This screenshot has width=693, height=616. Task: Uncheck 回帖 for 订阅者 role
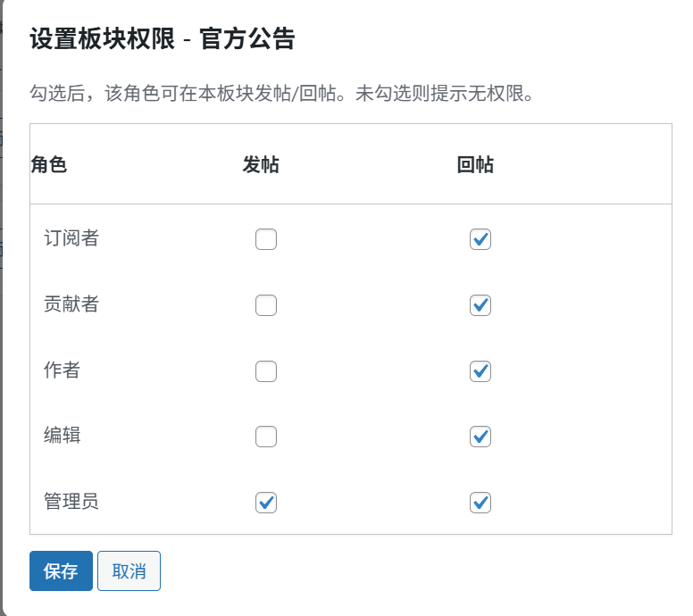pos(480,239)
